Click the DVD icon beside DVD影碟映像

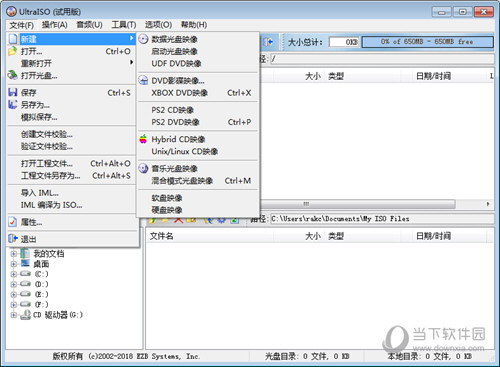point(143,80)
